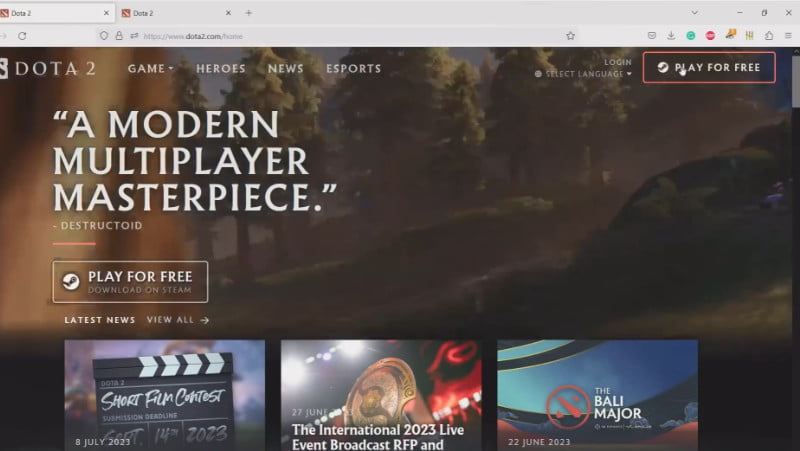Image resolution: width=800 pixels, height=451 pixels.
Task: Open the NEWS page
Action: 286,68
